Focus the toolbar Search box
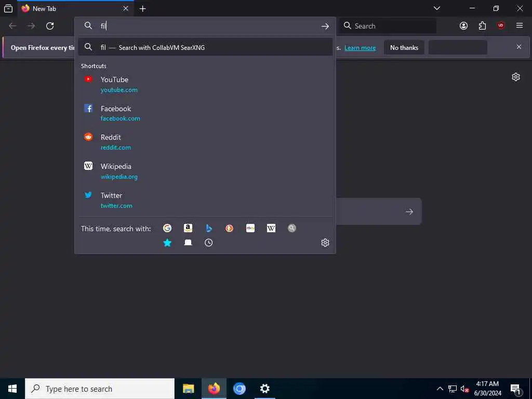Viewport: 532px width, 399px height. [388, 26]
